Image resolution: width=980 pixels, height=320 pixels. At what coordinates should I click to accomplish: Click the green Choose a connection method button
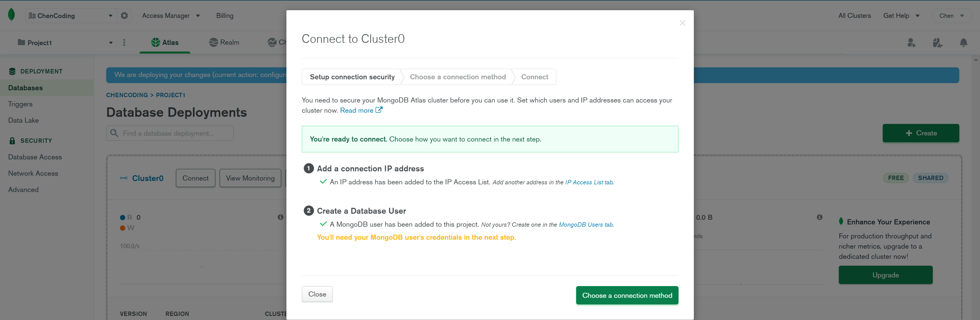click(x=627, y=296)
